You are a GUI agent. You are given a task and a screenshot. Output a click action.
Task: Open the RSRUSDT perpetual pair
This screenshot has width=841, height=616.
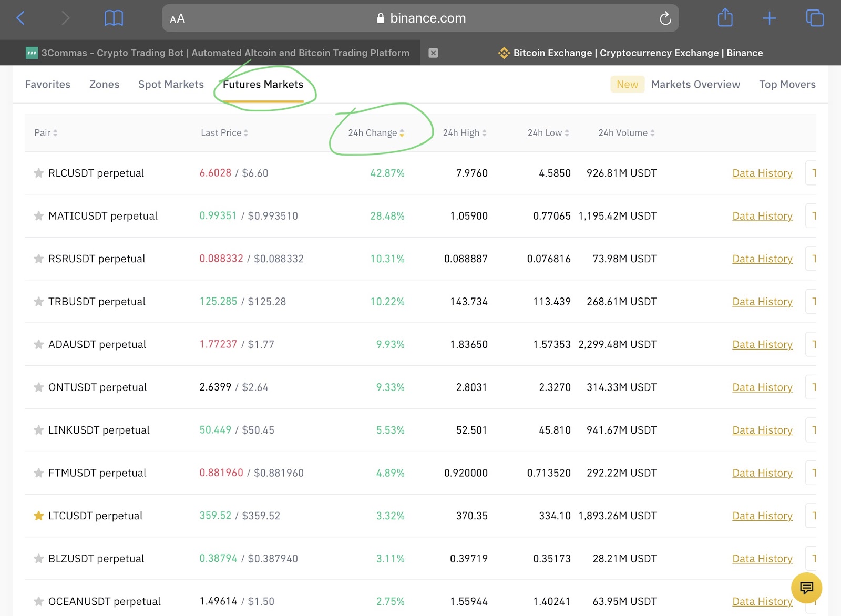tap(97, 259)
